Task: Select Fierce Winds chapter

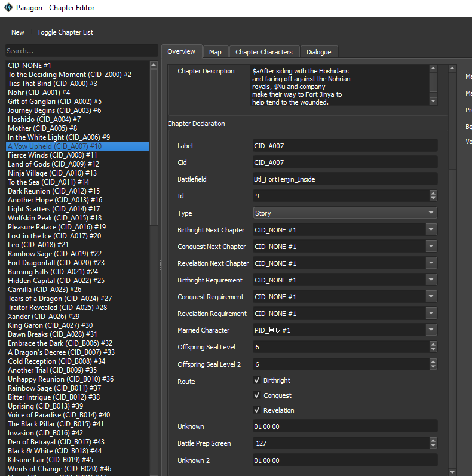Action: tap(78, 155)
